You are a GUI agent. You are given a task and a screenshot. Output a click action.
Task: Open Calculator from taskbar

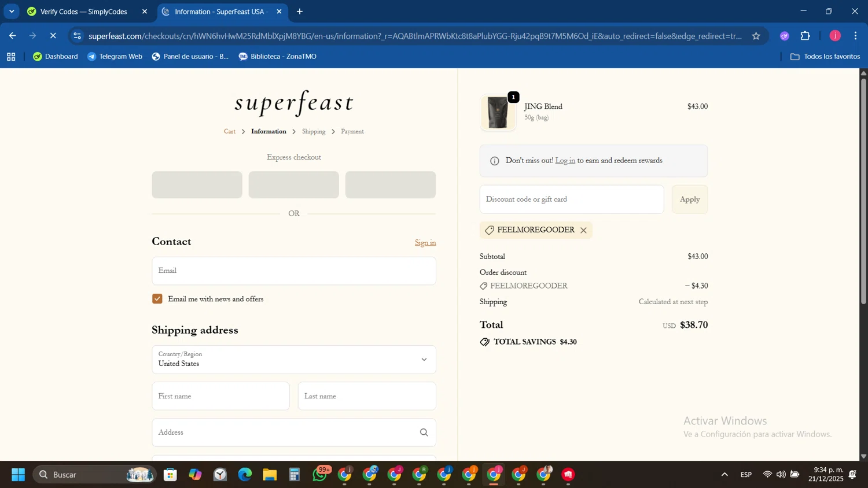295,475
